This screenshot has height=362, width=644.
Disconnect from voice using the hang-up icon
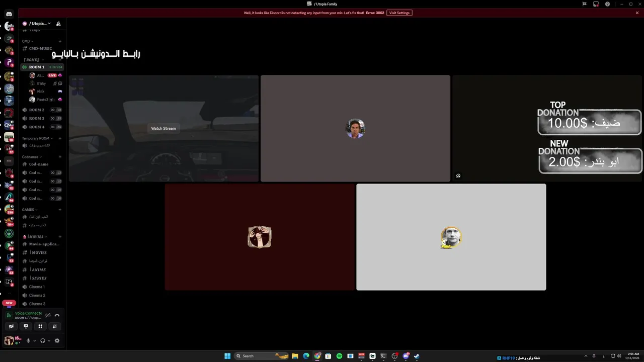click(x=57, y=315)
